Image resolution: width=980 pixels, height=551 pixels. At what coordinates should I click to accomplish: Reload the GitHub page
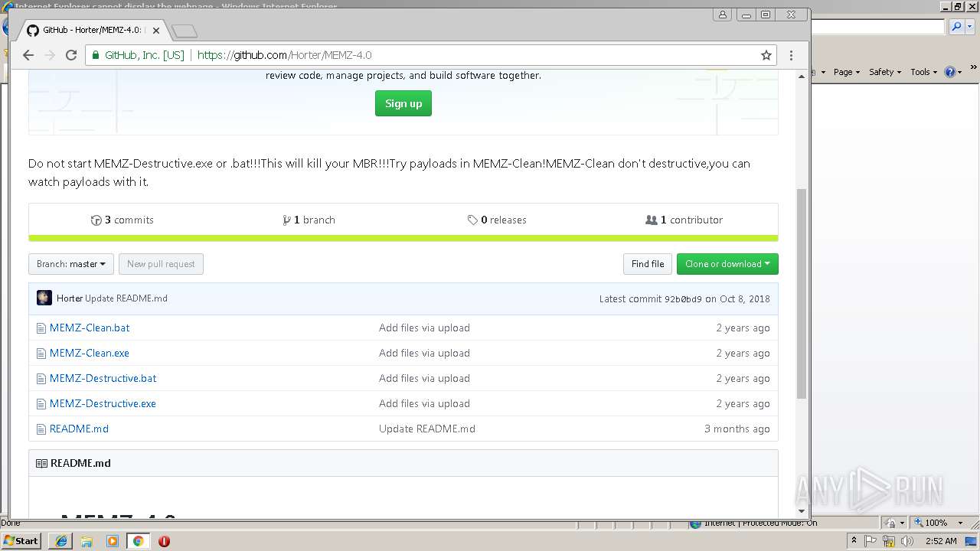point(71,55)
